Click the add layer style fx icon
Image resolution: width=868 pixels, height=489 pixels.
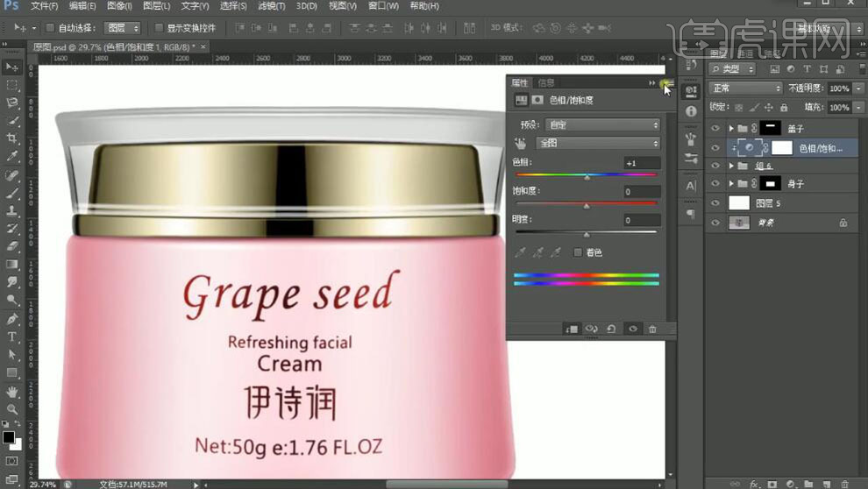coord(754,484)
